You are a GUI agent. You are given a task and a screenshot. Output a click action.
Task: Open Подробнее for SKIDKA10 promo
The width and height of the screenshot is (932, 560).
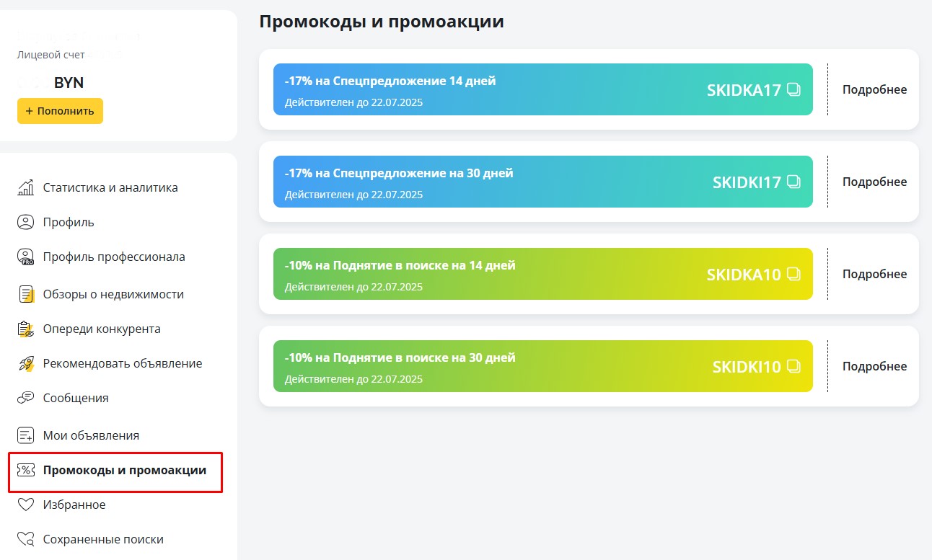(874, 274)
